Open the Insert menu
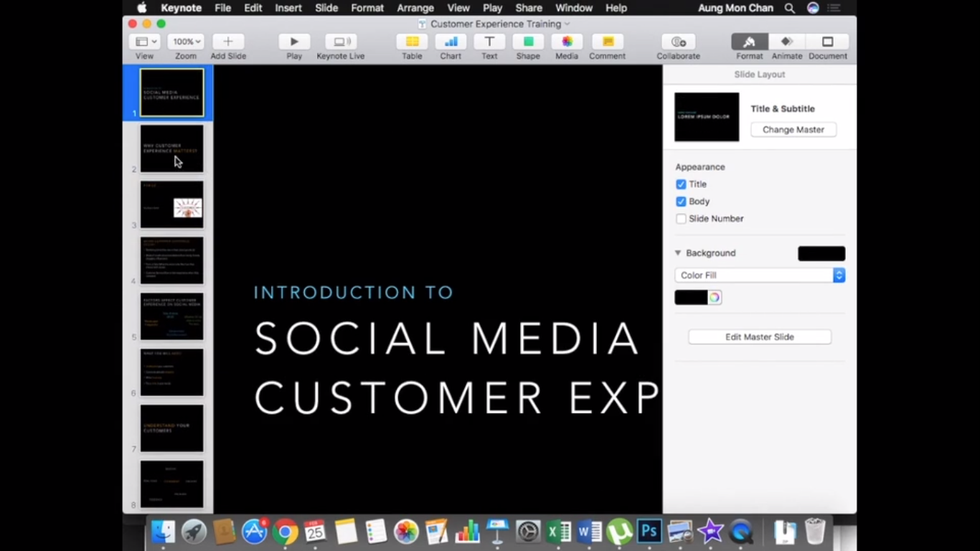The width and height of the screenshot is (980, 551). click(288, 8)
